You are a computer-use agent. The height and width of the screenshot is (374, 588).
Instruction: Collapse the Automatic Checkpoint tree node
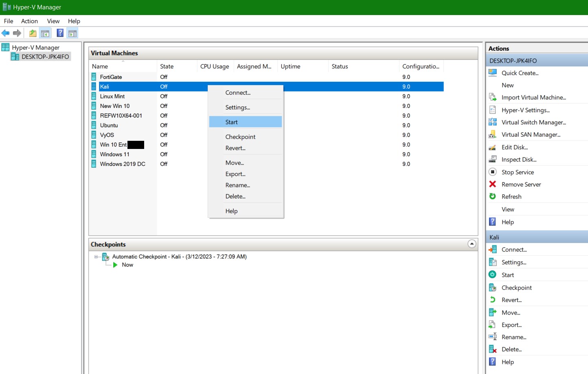tap(96, 257)
